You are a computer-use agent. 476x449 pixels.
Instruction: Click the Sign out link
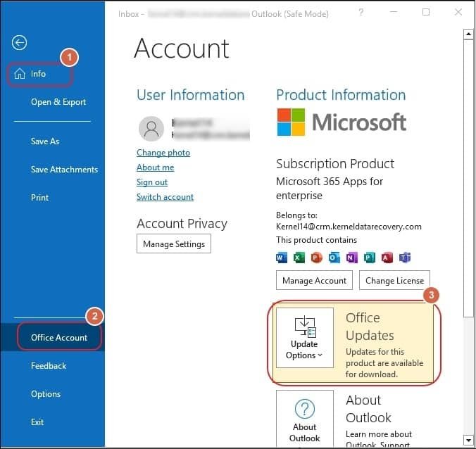click(x=152, y=182)
